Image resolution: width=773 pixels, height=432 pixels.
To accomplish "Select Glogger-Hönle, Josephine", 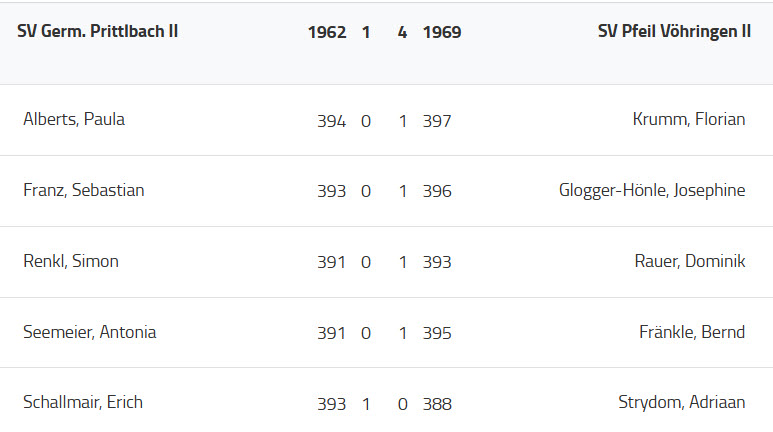I will coord(652,190).
